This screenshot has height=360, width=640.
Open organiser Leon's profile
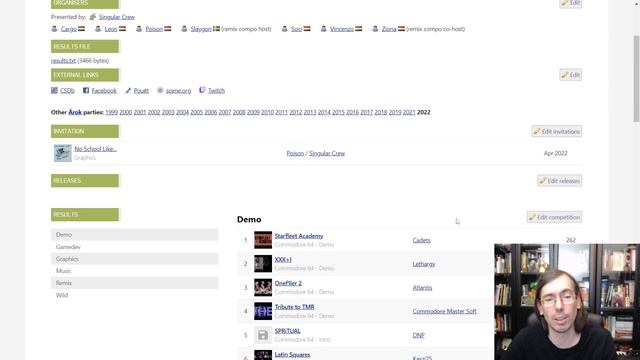[x=111, y=29]
